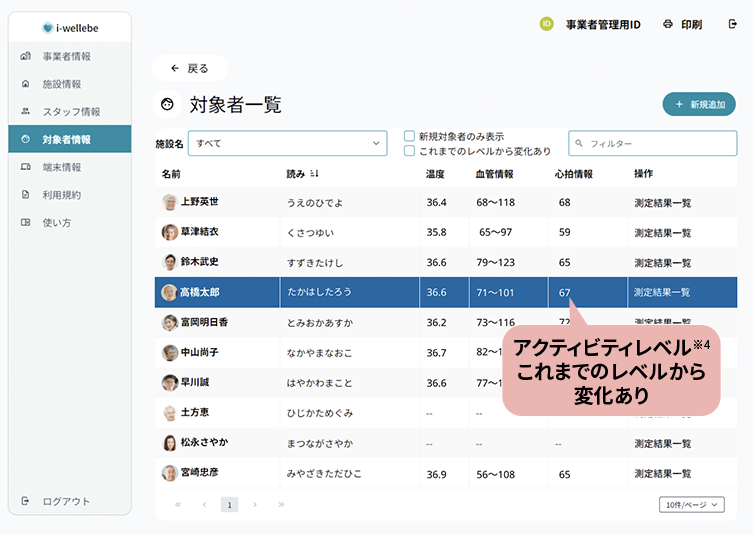This screenshot has height=535, width=753.
Task: Click blood vessel value 56〜108
Action: pos(496,474)
